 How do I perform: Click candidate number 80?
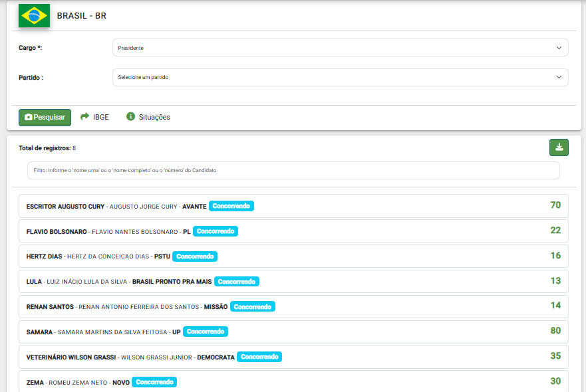pyautogui.click(x=555, y=331)
